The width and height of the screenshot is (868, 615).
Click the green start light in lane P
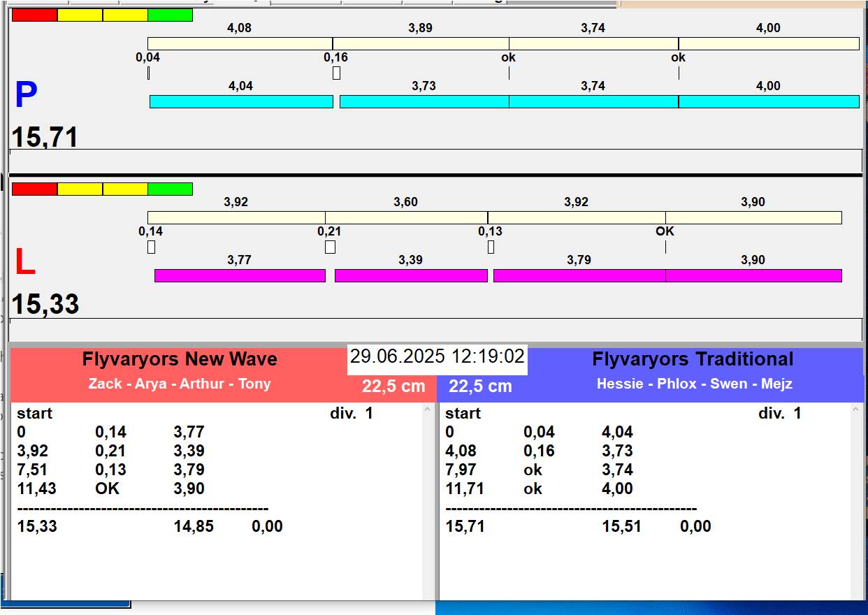point(170,15)
